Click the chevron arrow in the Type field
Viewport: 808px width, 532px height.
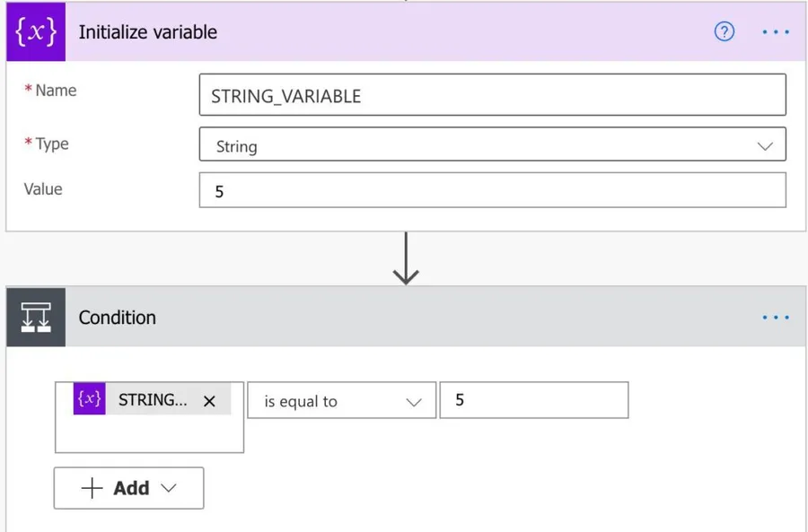pyautogui.click(x=765, y=145)
